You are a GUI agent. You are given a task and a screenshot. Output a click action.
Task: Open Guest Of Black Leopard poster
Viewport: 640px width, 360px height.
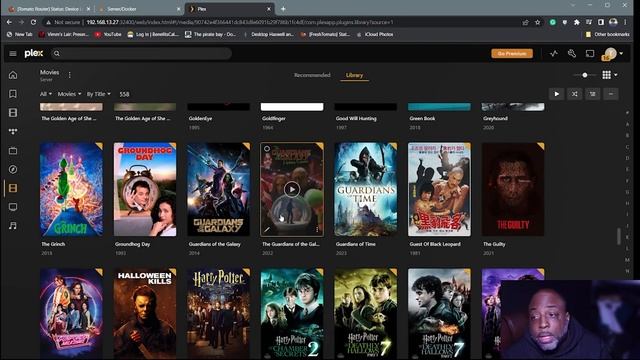click(x=439, y=189)
